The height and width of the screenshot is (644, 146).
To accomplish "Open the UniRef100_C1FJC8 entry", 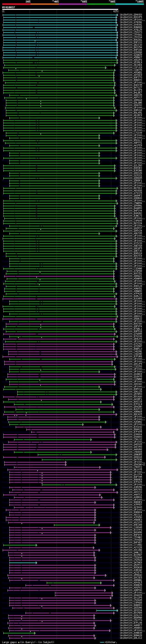I will coord(131,67).
